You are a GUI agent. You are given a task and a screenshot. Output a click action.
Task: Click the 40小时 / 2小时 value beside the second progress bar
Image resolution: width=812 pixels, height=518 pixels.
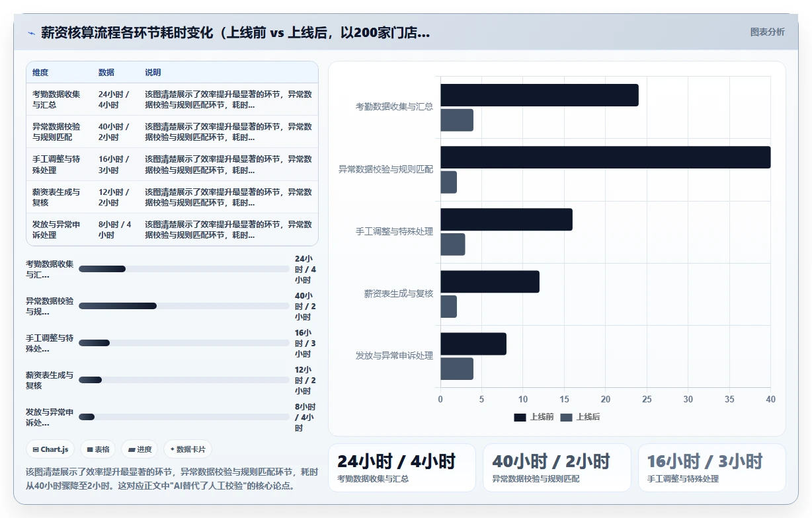click(305, 306)
